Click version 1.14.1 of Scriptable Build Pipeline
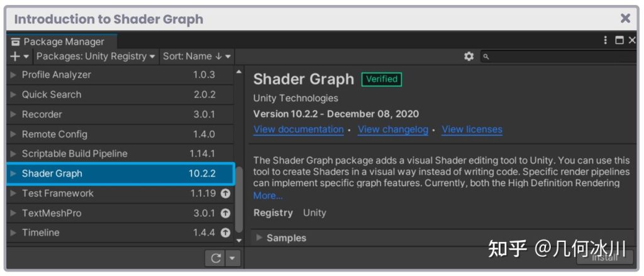The image size is (644, 276). point(202,153)
